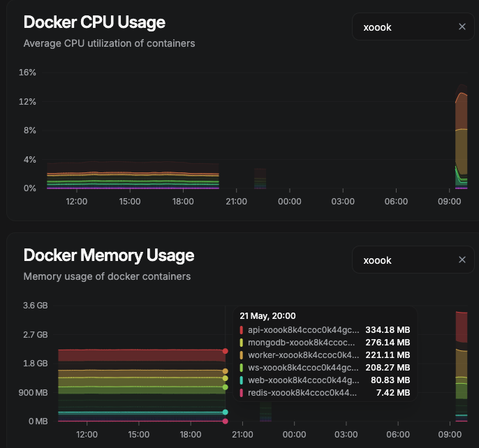Click the mongodb container color marker in tooltip
Viewport: 479px width, 448px height.
[242, 343]
